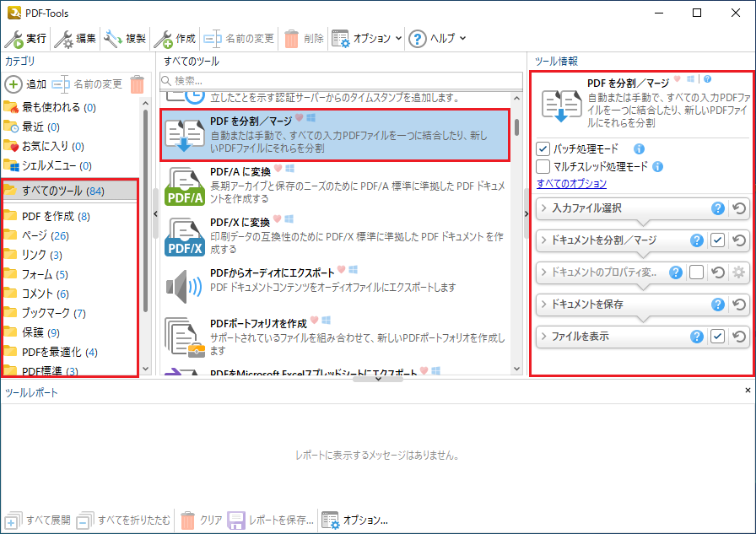Click the 複製 (Clone) toolbar button
The height and width of the screenshot is (534, 756).
click(x=126, y=39)
